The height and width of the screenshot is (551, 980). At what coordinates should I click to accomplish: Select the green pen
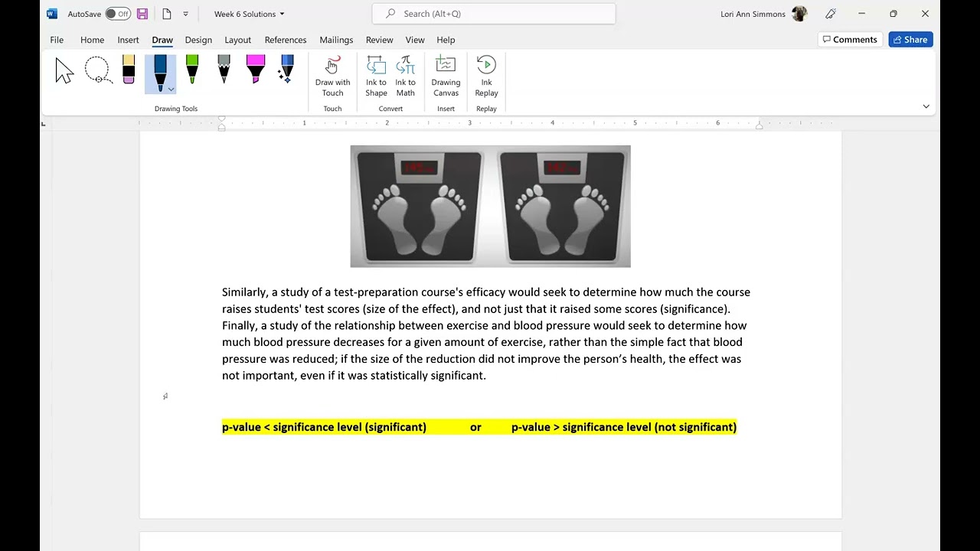coord(192,70)
